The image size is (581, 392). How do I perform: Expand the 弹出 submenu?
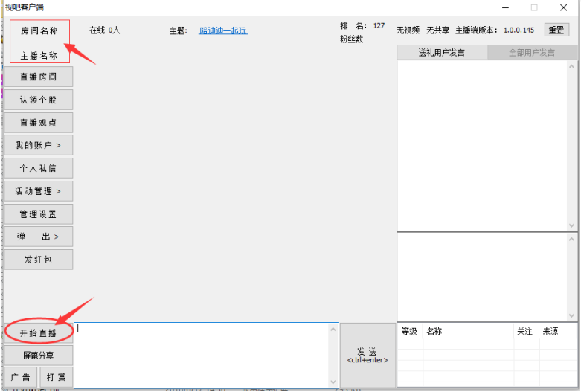(x=38, y=237)
